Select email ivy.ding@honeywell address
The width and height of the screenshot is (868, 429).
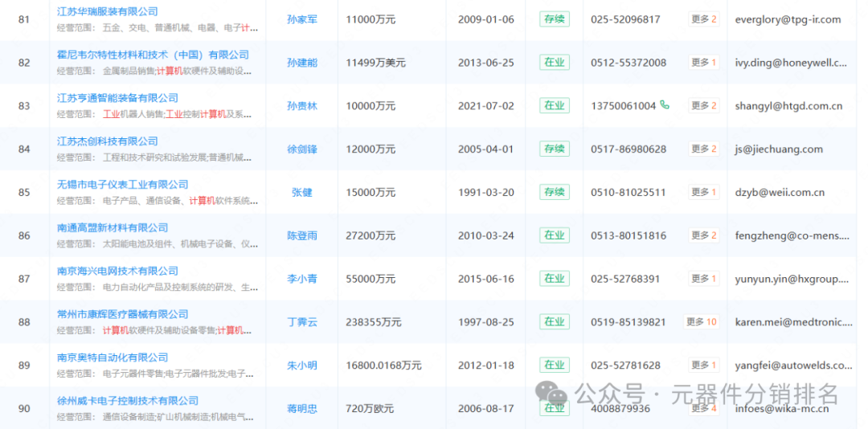[x=791, y=63]
